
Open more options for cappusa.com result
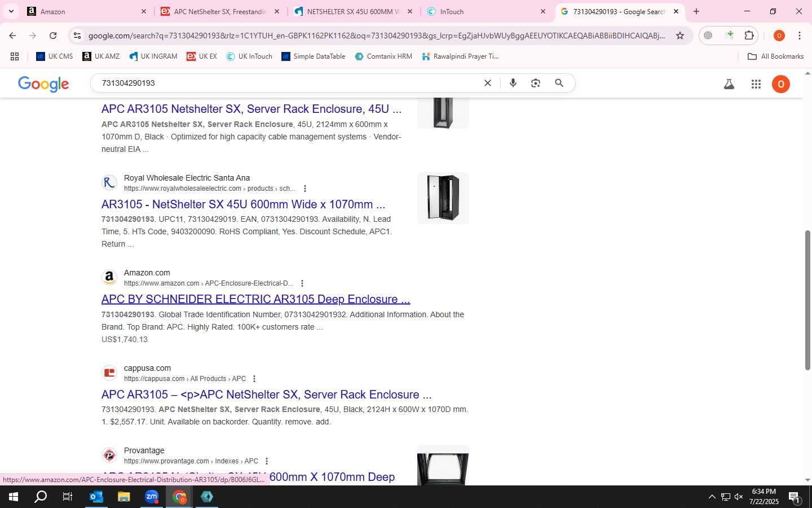point(254,379)
